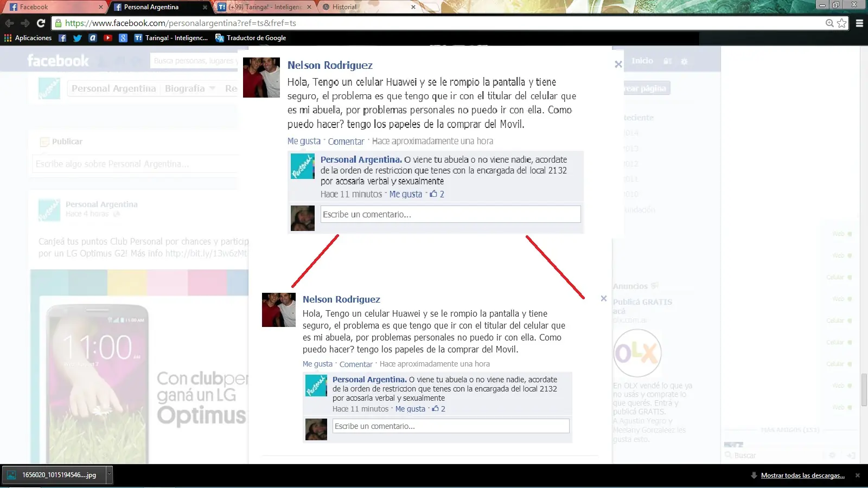
Task: Click Mostrar todas las descargas link
Action: (803, 476)
